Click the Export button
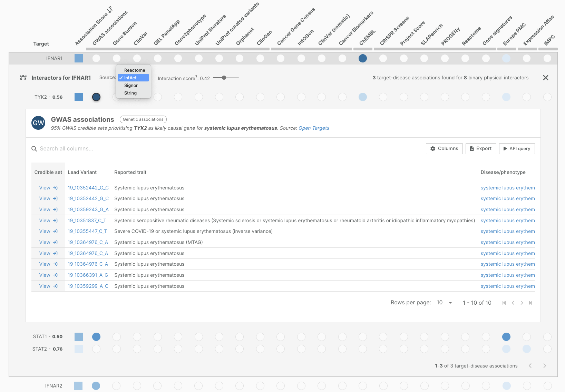 point(481,149)
